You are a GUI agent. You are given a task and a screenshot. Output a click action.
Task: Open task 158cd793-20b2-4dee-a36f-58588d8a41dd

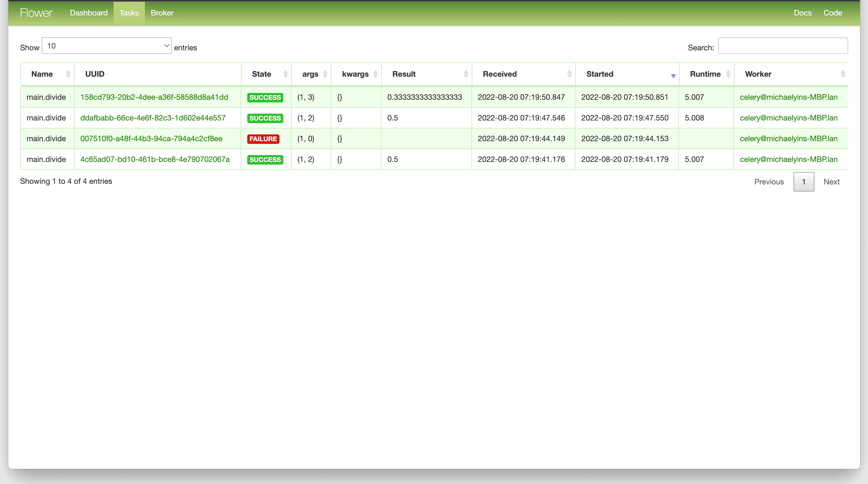[154, 97]
